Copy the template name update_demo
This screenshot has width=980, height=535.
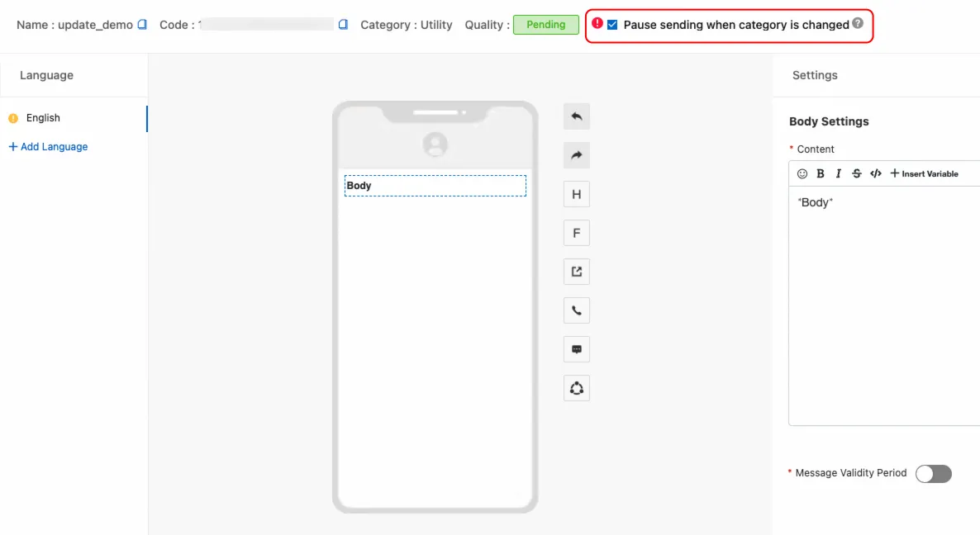(x=142, y=25)
